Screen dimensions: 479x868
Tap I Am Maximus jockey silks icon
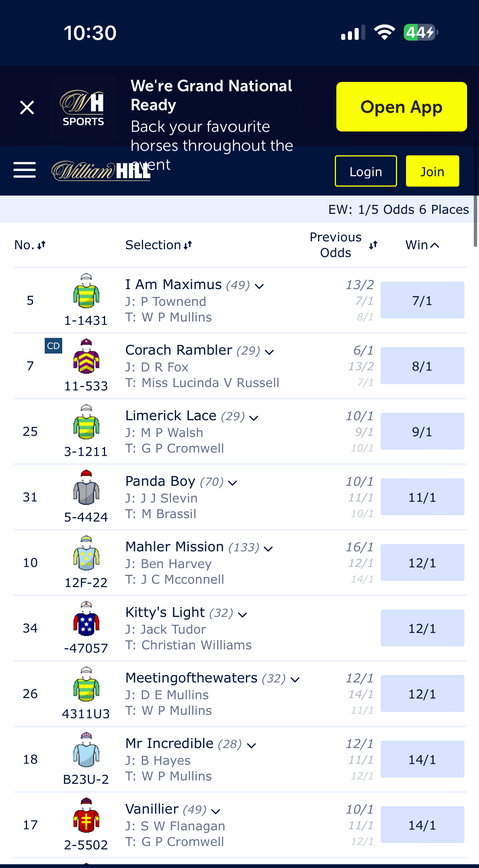pyautogui.click(x=86, y=291)
